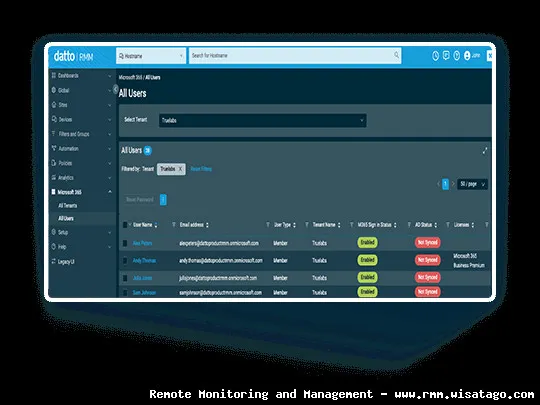This screenshot has width=540, height=405.
Task: Filter the Tenant Name column
Action: 351,225
